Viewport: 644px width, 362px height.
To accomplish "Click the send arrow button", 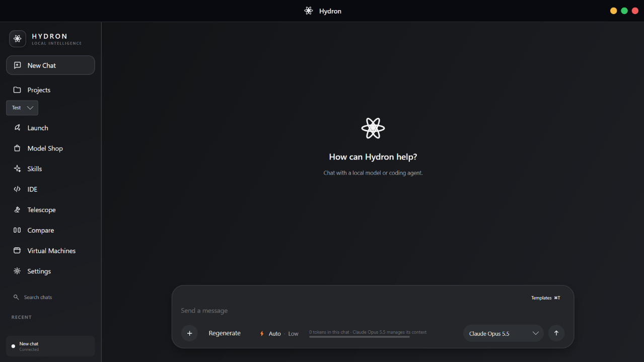I will point(556,333).
